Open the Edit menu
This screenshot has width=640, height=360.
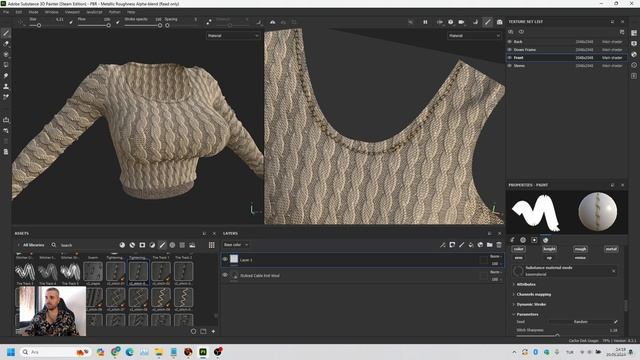(19, 12)
